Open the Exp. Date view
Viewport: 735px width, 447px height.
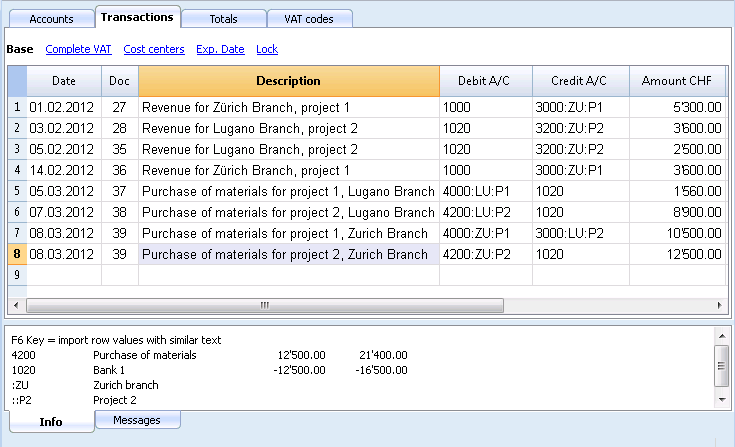pos(220,49)
